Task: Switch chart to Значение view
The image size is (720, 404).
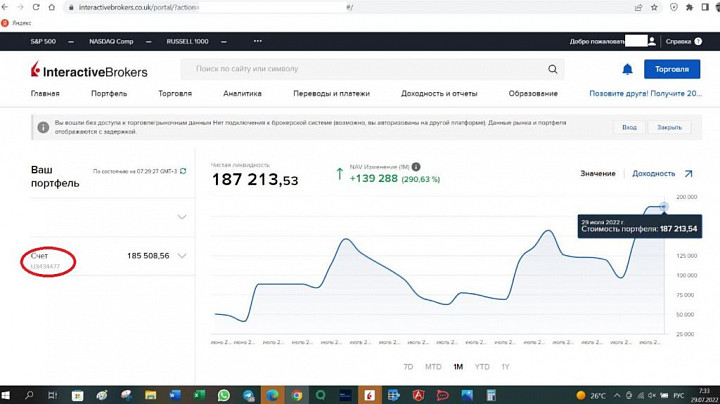Action: pyautogui.click(x=597, y=174)
